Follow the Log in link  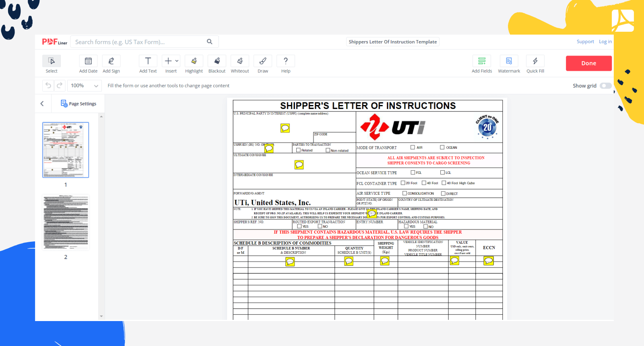click(605, 41)
